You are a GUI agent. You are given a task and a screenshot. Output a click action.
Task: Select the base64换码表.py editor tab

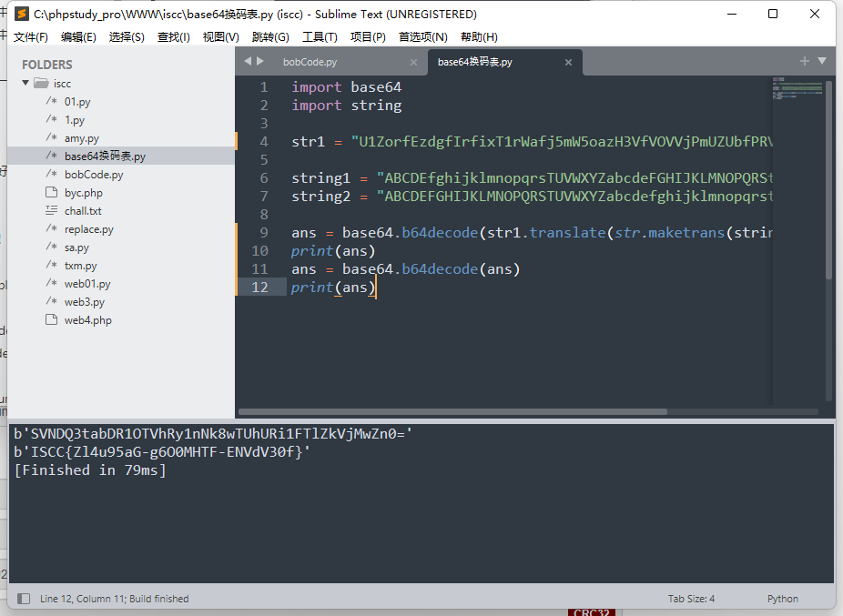(x=475, y=63)
